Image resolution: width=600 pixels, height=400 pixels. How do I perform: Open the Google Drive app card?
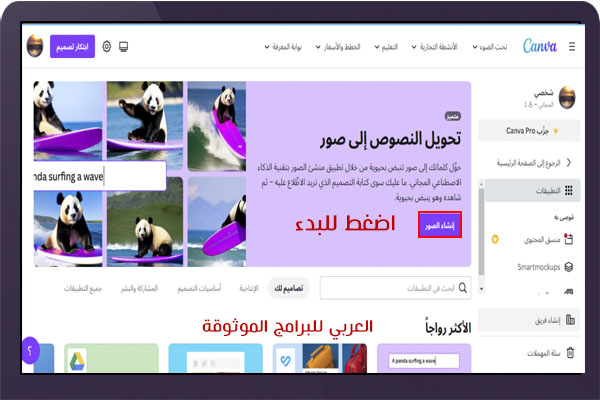[x=111, y=358]
